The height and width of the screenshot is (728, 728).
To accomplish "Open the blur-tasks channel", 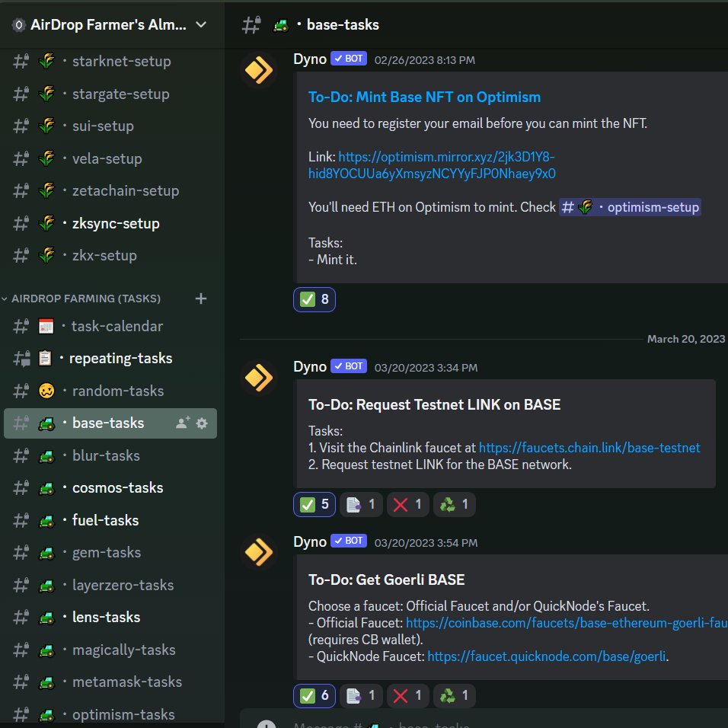I will [x=110, y=456].
